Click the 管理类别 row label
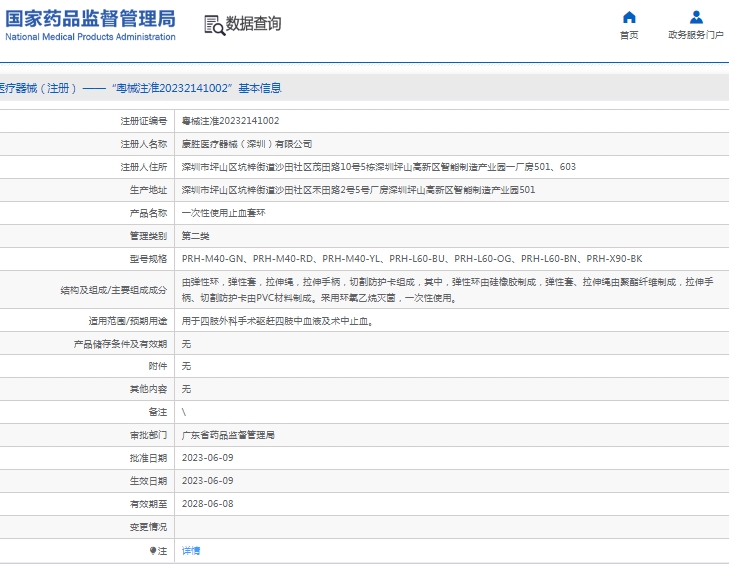Viewport: 729px width, 566px height. point(148,236)
